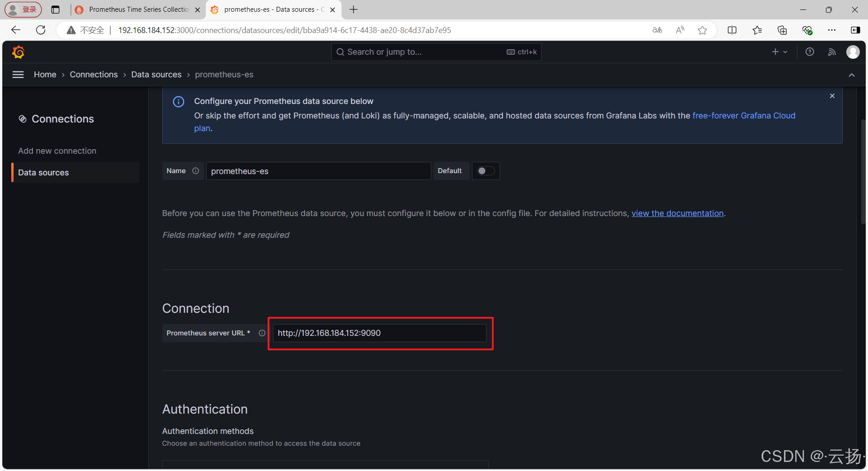Open the free-forever Grafana Cloud link

point(744,116)
